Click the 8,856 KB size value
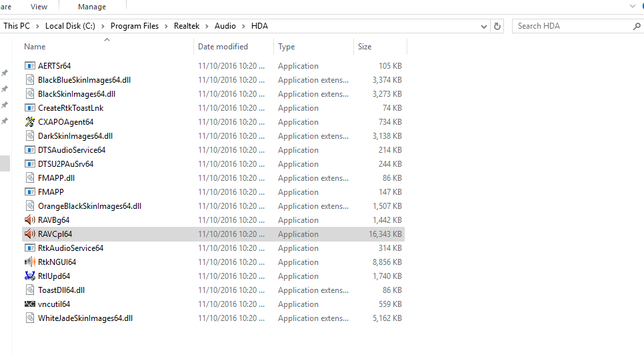The image size is (644, 355). (x=387, y=262)
